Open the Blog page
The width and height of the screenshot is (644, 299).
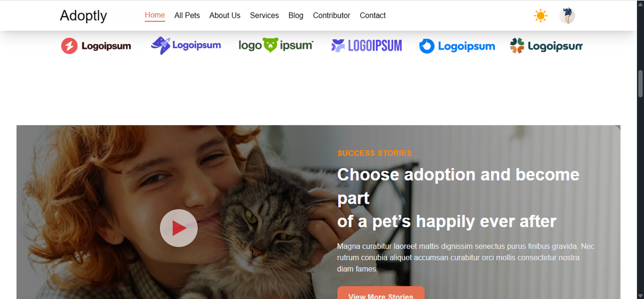coord(296,16)
